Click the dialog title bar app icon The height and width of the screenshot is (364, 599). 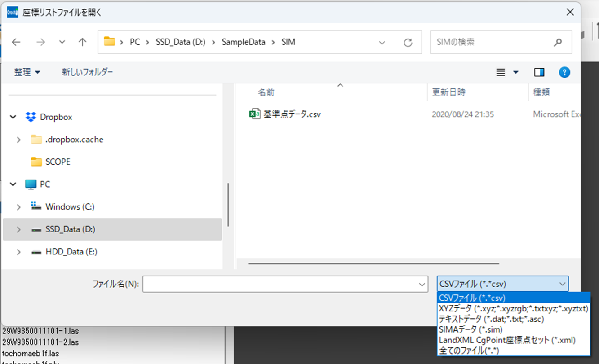(x=12, y=12)
